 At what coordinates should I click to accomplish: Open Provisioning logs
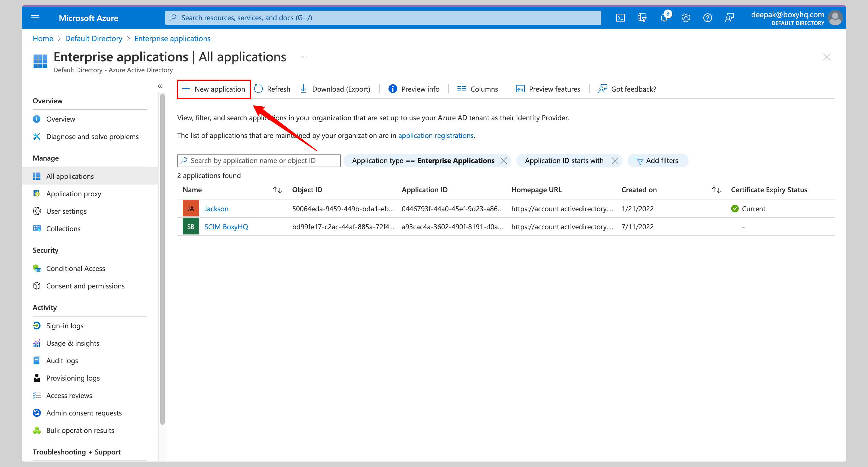pyautogui.click(x=73, y=378)
